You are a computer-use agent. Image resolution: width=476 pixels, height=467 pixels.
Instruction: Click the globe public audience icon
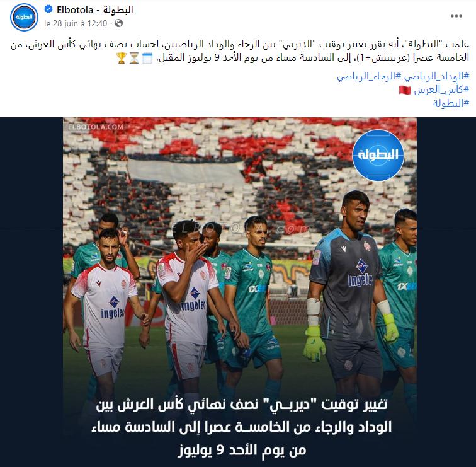click(x=119, y=23)
